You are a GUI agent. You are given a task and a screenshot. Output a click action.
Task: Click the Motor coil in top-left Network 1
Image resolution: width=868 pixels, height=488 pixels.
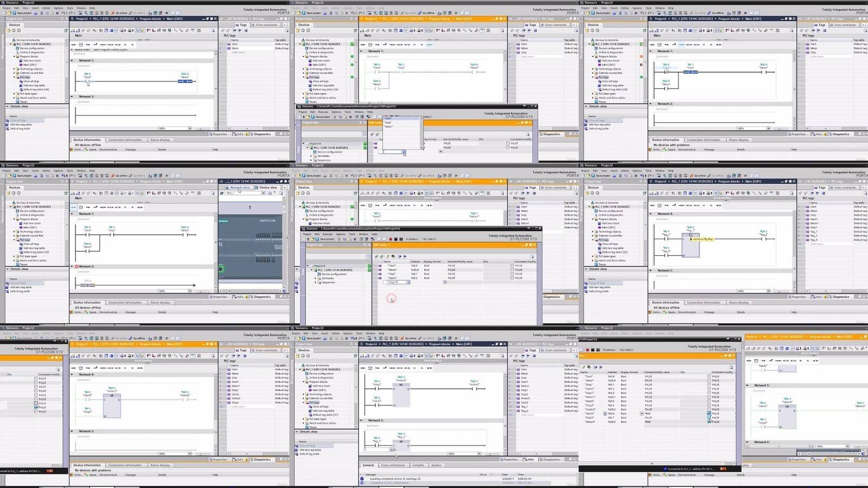[185, 81]
